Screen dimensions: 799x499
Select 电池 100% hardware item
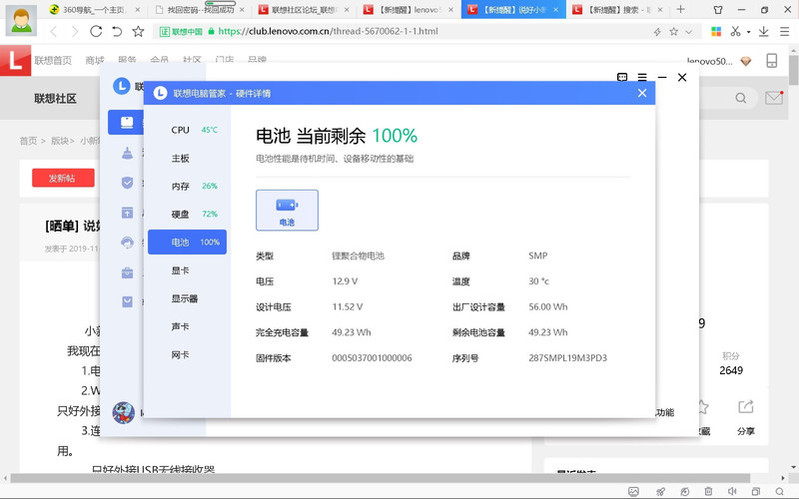187,242
